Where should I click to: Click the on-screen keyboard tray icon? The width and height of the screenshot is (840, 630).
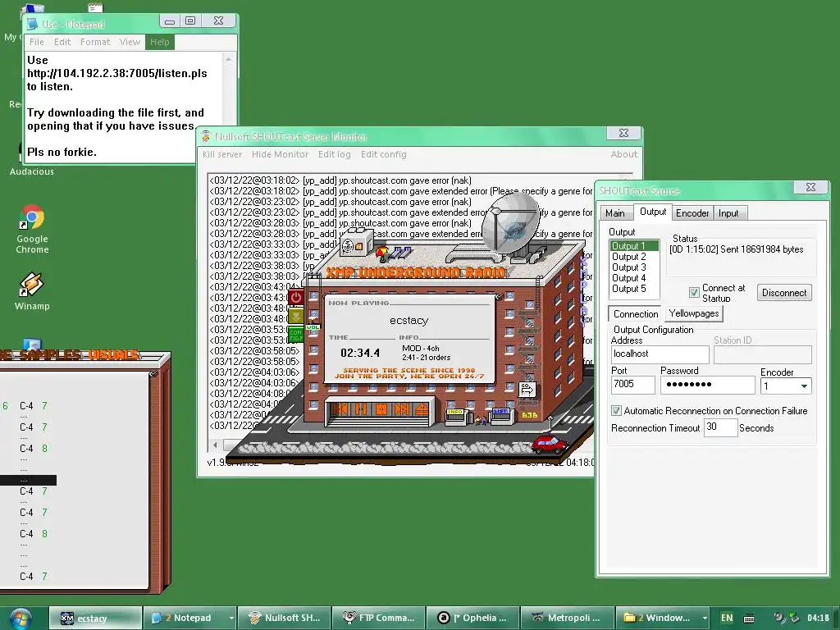[750, 619]
